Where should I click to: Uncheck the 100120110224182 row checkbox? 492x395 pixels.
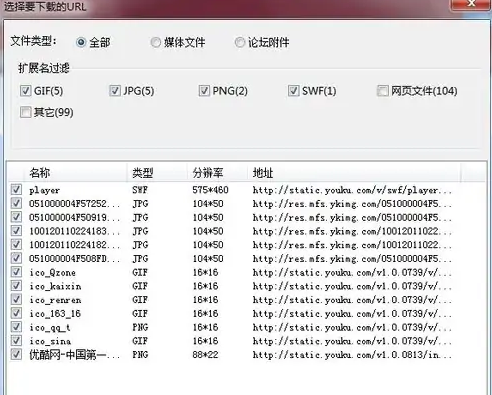coord(16,244)
